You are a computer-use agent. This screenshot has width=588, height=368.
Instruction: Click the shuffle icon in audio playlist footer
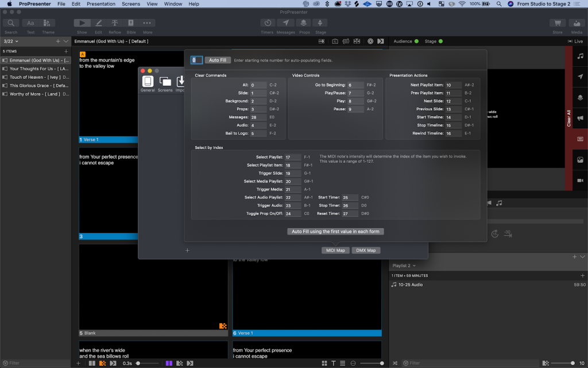coord(395,363)
